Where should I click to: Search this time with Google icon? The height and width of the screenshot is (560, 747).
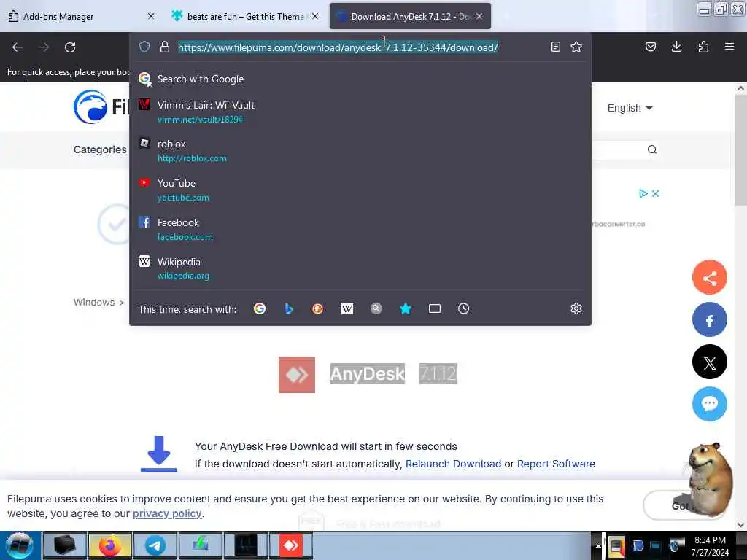(260, 308)
